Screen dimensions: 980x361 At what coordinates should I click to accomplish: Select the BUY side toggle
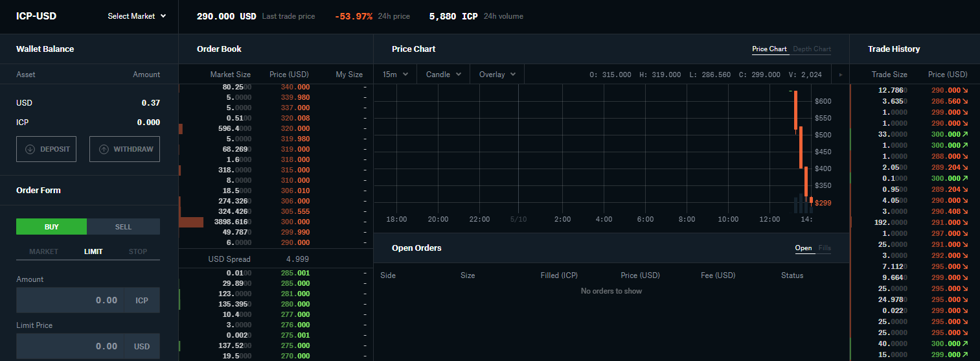51,226
